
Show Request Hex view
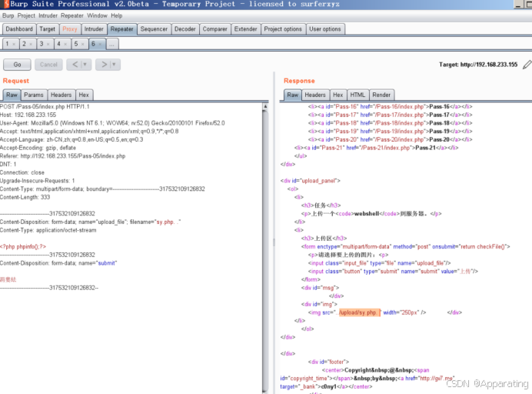click(x=84, y=95)
